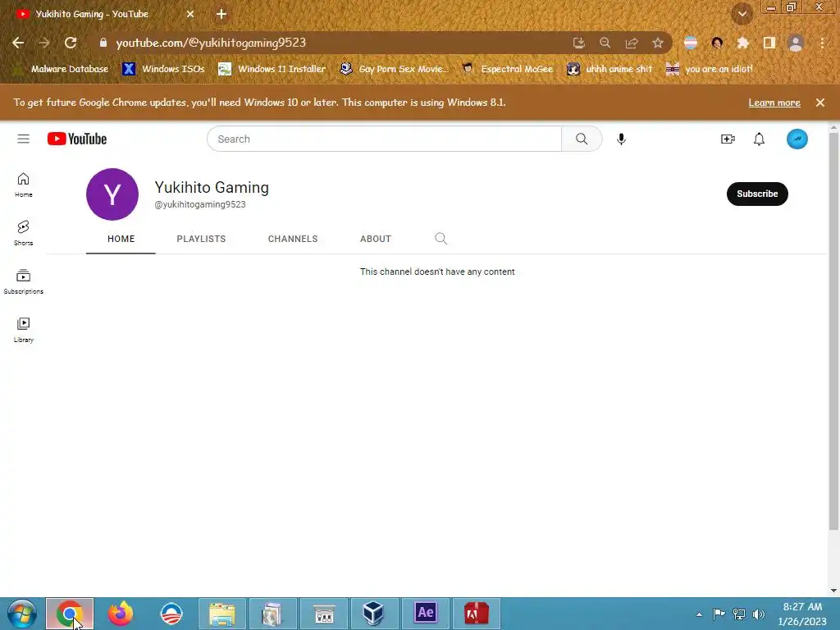The image size is (840, 630).
Task: Open Shorts in sidebar
Action: pos(23,233)
